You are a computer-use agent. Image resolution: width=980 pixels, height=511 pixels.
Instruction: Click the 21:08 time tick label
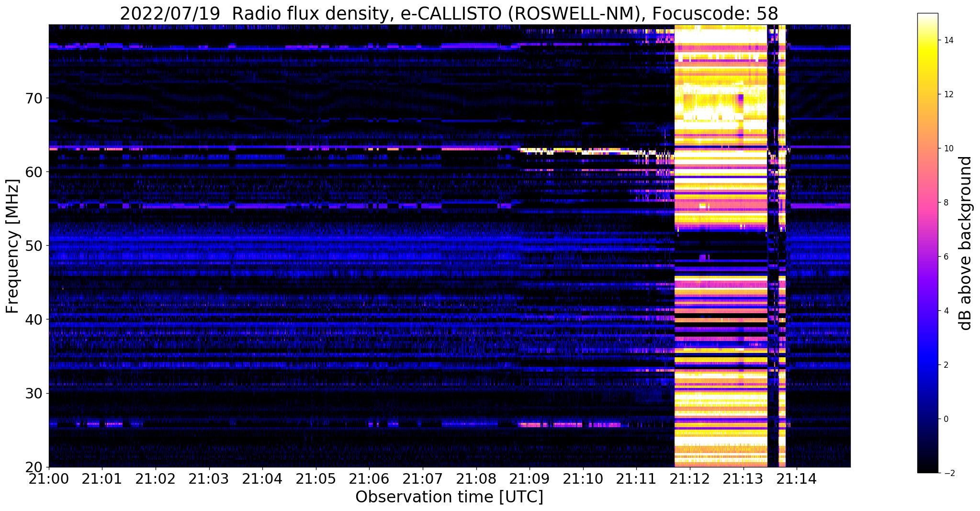[476, 478]
